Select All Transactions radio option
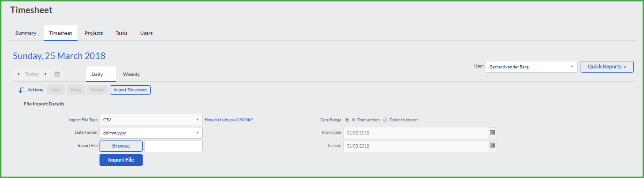This screenshot has width=644, height=178. (x=347, y=120)
